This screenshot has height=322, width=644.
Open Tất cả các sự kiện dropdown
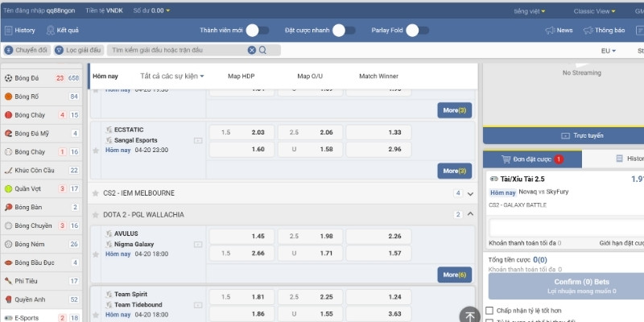pos(172,76)
